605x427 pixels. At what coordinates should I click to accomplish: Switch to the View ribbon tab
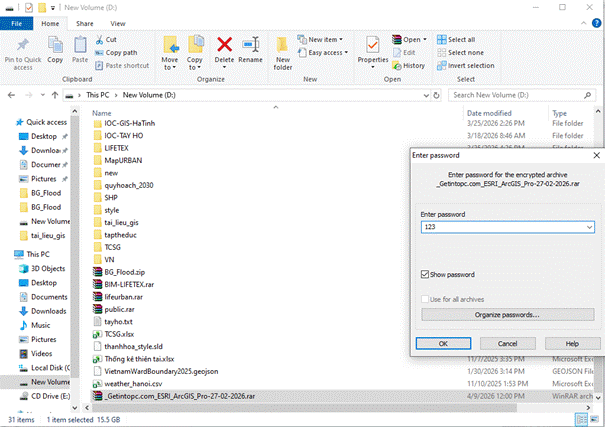(118, 22)
